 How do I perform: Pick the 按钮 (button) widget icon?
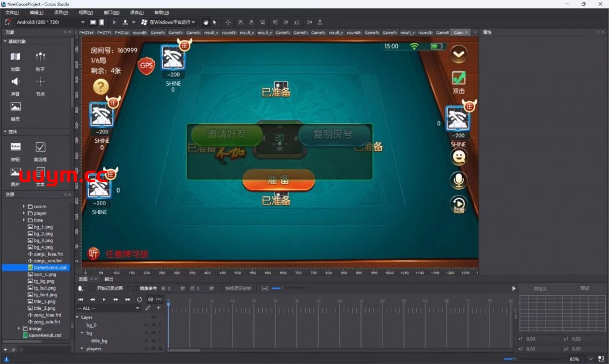pos(15,146)
